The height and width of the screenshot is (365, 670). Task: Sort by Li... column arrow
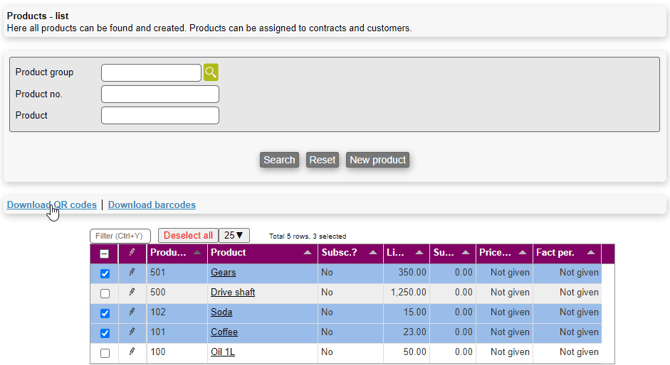[419, 253]
